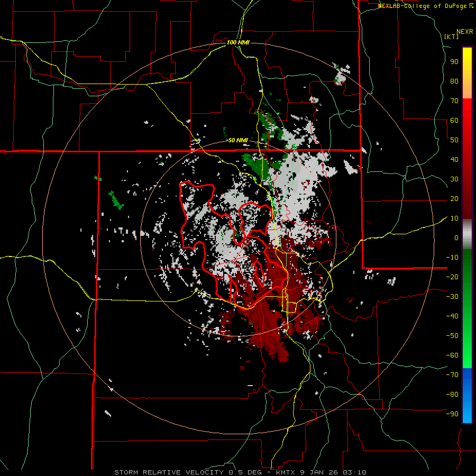Viewport: 476px width, 476px height.
Task: Click the positive 10 scale value
Action: tap(454, 218)
